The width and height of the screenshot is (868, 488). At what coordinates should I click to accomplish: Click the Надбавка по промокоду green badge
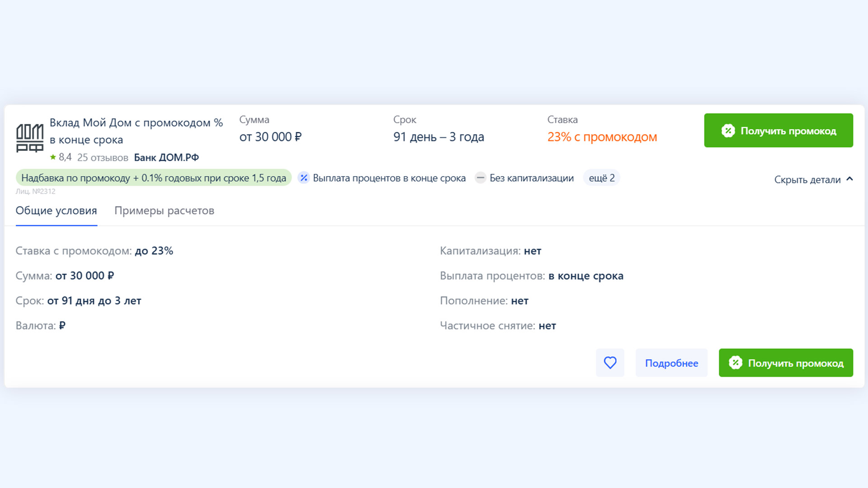click(x=154, y=178)
